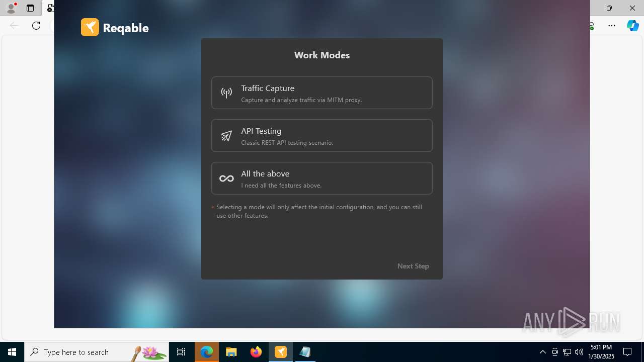Restore down the Edge window
Image resolution: width=644 pixels, height=362 pixels.
coord(609,8)
